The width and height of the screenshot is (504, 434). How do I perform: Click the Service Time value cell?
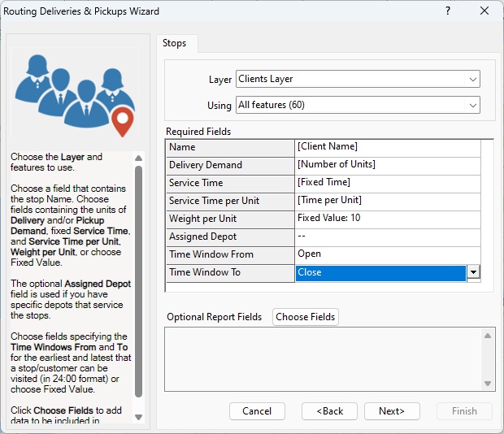coord(388,183)
